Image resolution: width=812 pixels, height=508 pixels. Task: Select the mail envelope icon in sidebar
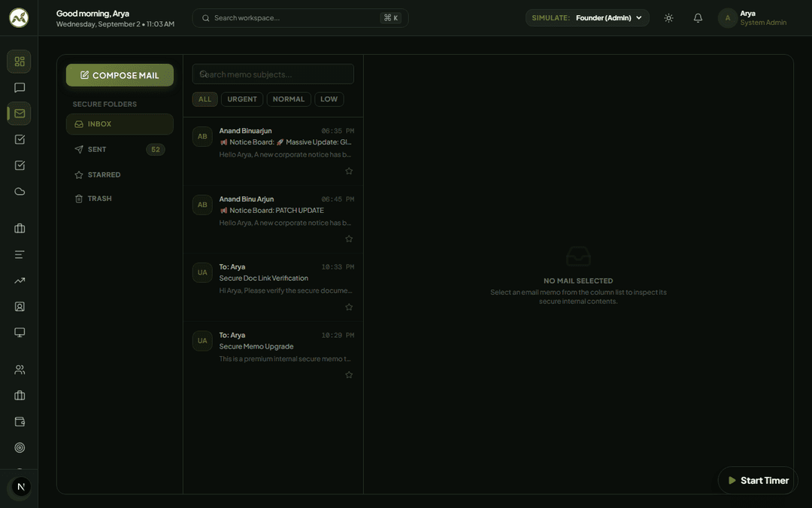(x=19, y=114)
